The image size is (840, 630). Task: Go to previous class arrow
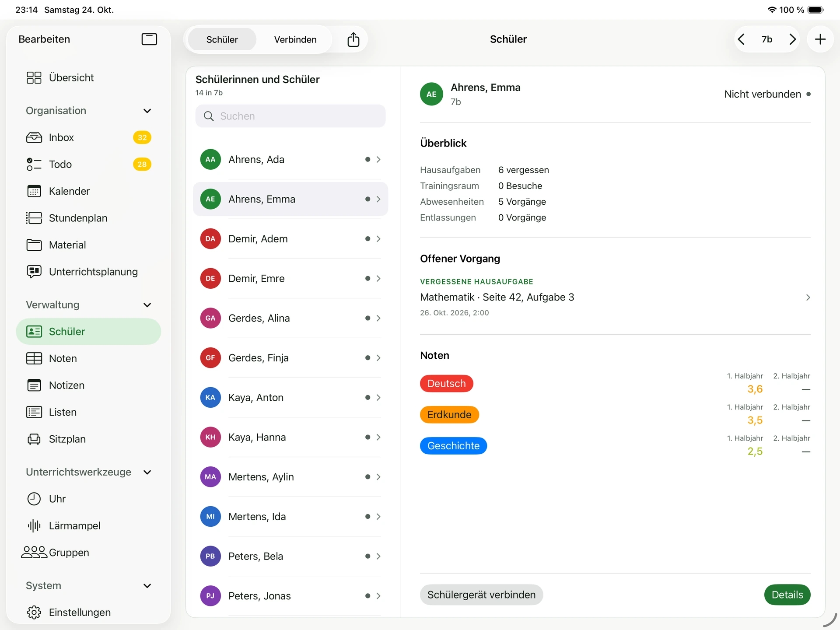[741, 39]
